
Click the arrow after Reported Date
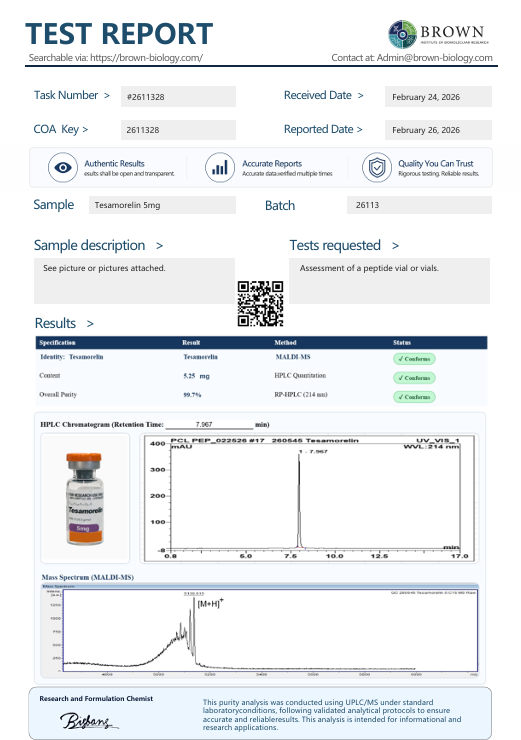360,129
